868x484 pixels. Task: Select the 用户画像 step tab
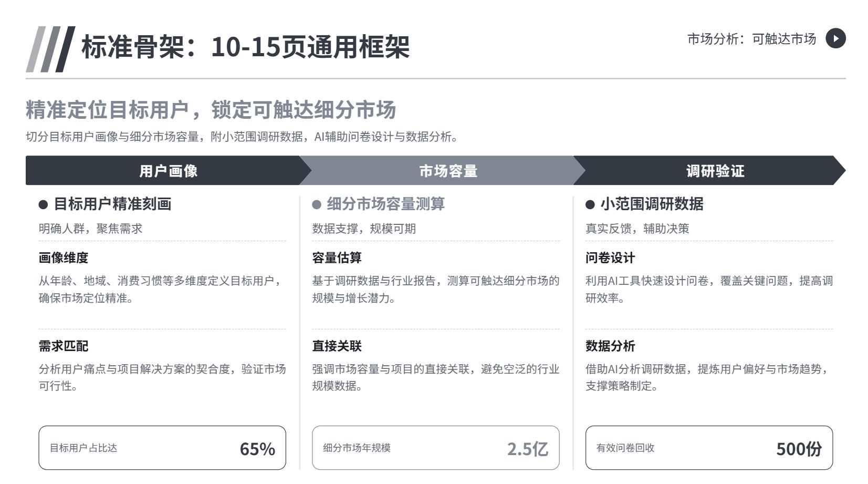(168, 170)
